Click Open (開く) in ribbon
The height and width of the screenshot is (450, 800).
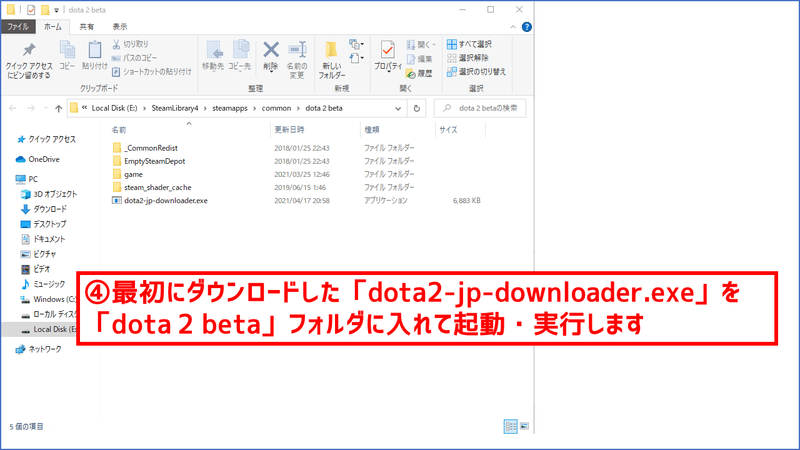[421, 45]
